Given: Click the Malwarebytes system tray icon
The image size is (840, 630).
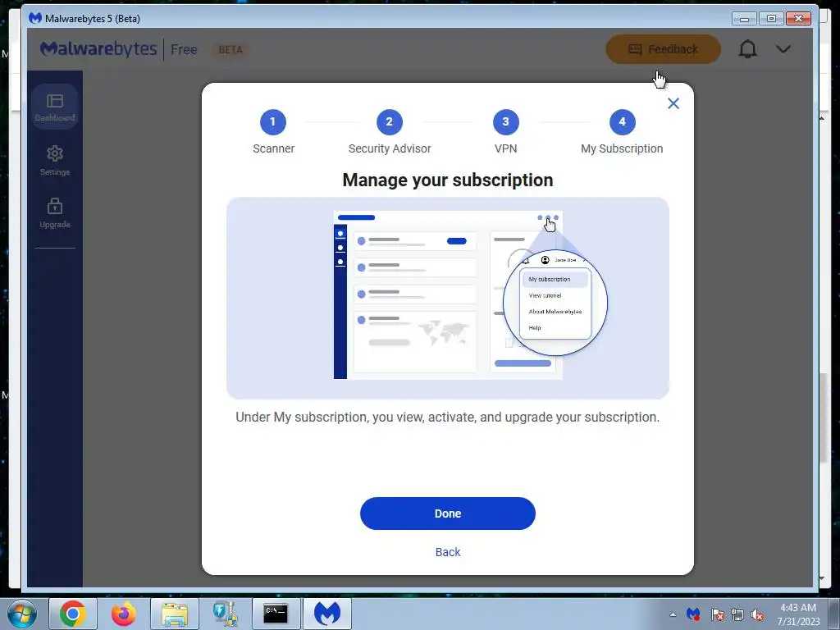Looking at the screenshot, I should pyautogui.click(x=693, y=614).
